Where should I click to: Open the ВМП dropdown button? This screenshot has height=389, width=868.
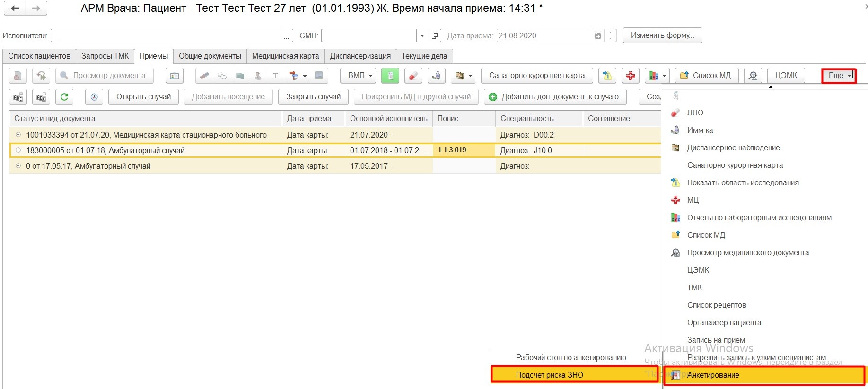click(360, 76)
